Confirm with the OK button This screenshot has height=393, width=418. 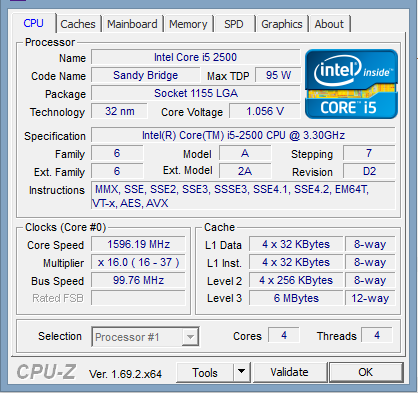(x=366, y=372)
